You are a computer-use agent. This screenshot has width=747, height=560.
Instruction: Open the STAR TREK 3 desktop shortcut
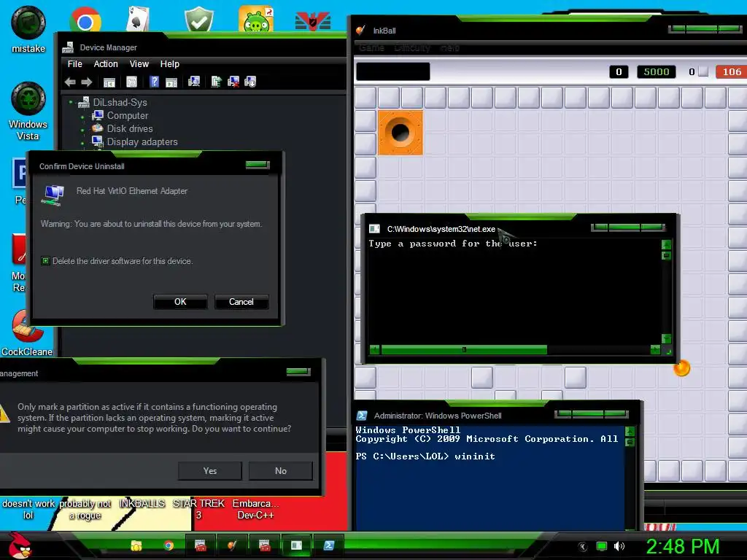pyautogui.click(x=198, y=509)
